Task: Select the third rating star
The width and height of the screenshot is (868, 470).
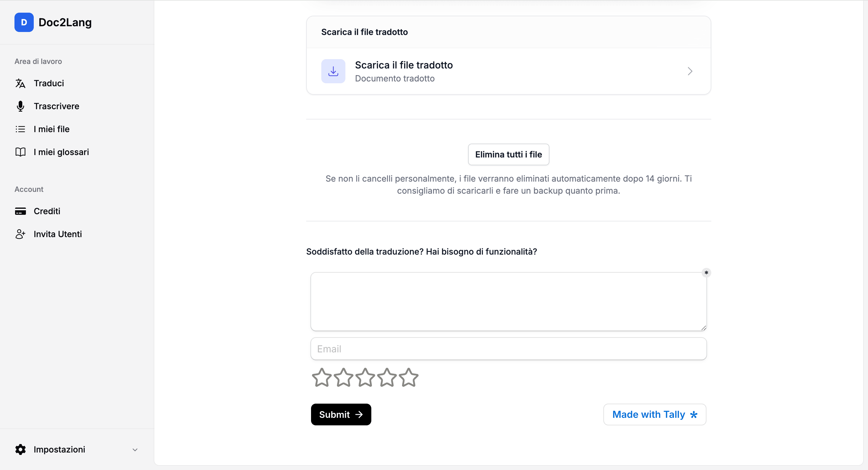Action: [x=365, y=377]
